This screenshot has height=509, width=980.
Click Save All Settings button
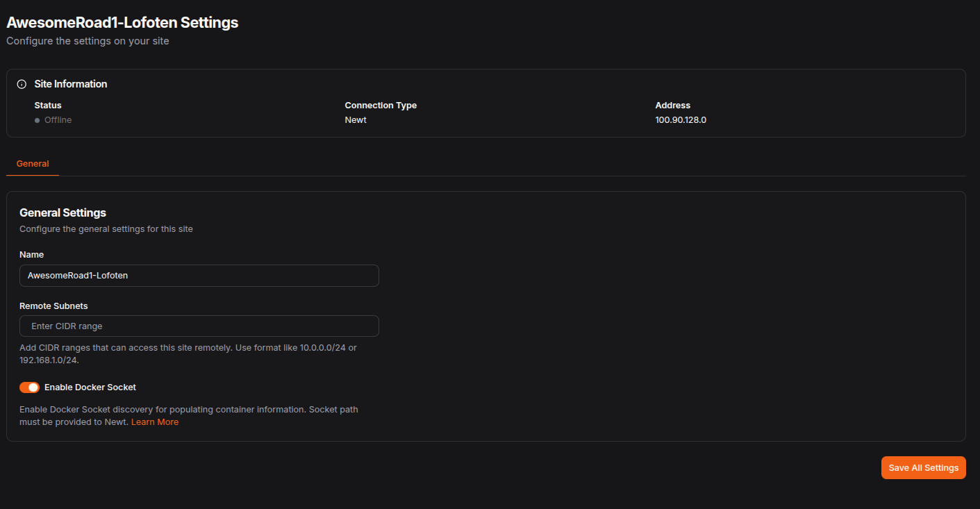tap(923, 467)
